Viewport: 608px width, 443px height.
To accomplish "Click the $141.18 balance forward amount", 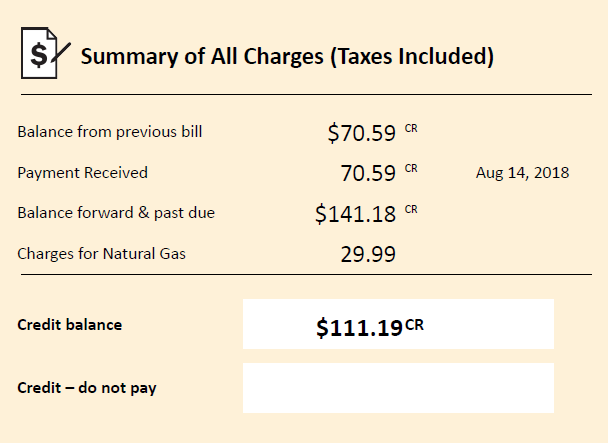I will click(355, 214).
